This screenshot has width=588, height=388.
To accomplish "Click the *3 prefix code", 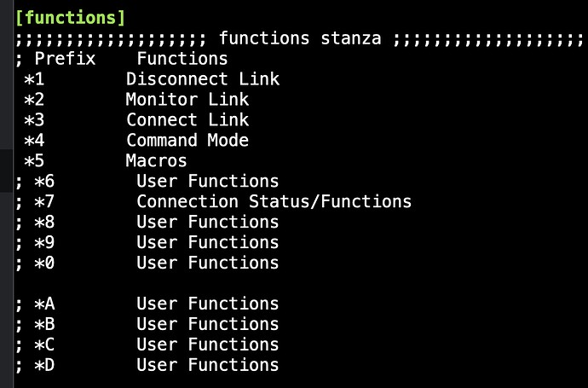I will coord(34,120).
